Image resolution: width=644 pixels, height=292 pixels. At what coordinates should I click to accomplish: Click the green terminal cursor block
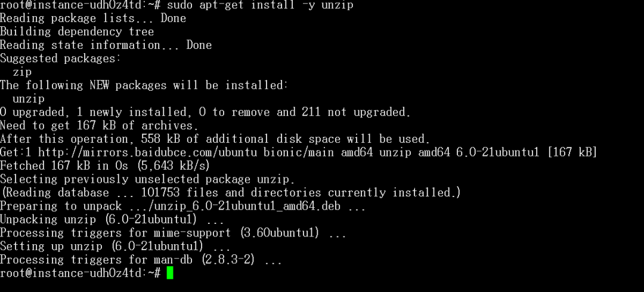(x=170, y=273)
